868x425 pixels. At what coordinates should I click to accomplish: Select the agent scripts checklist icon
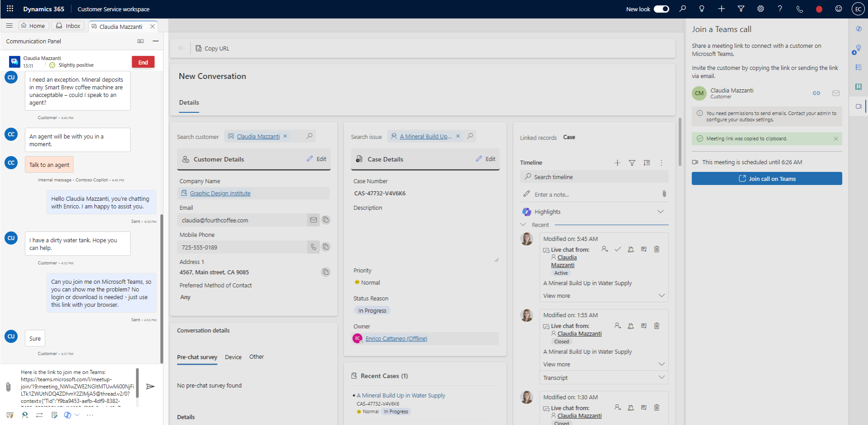click(x=859, y=67)
